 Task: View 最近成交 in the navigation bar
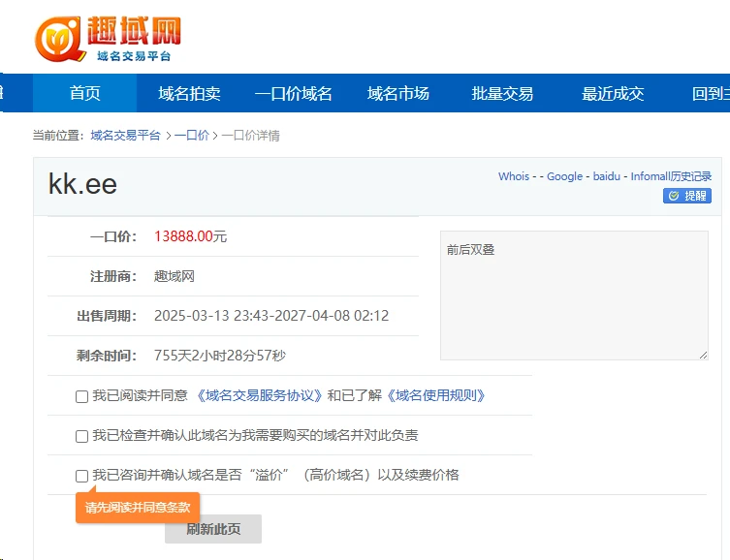coord(613,94)
